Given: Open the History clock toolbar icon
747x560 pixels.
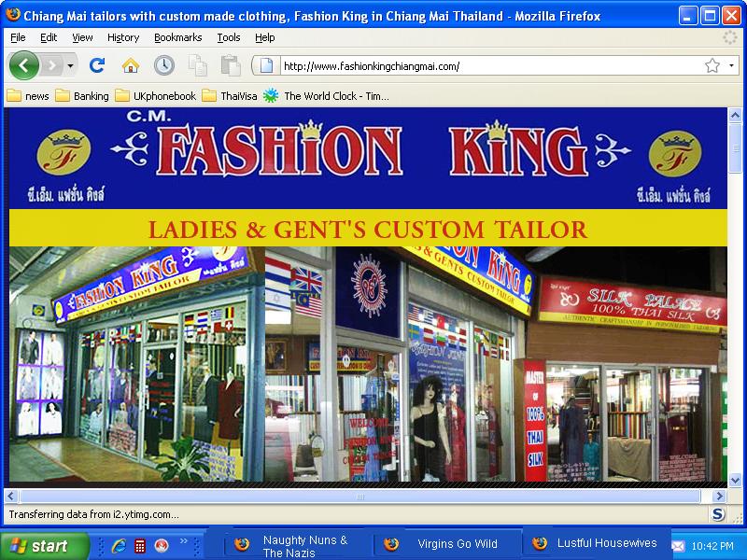Looking at the screenshot, I should pos(164,65).
